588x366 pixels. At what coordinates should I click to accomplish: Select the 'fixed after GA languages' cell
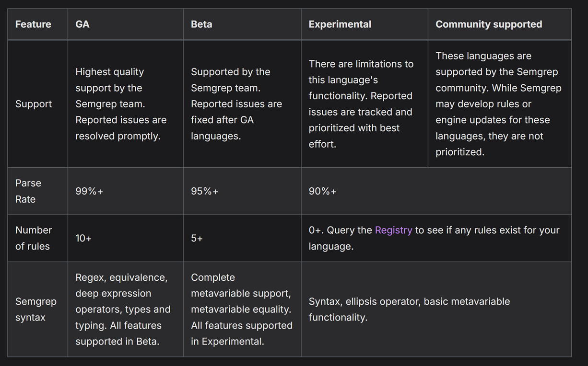236,104
